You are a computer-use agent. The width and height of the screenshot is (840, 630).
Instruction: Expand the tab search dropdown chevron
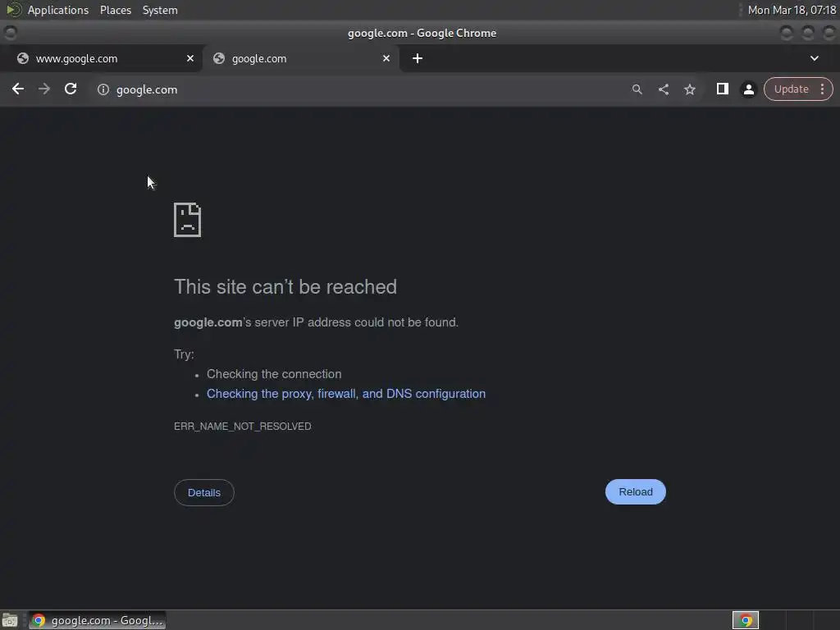click(815, 58)
